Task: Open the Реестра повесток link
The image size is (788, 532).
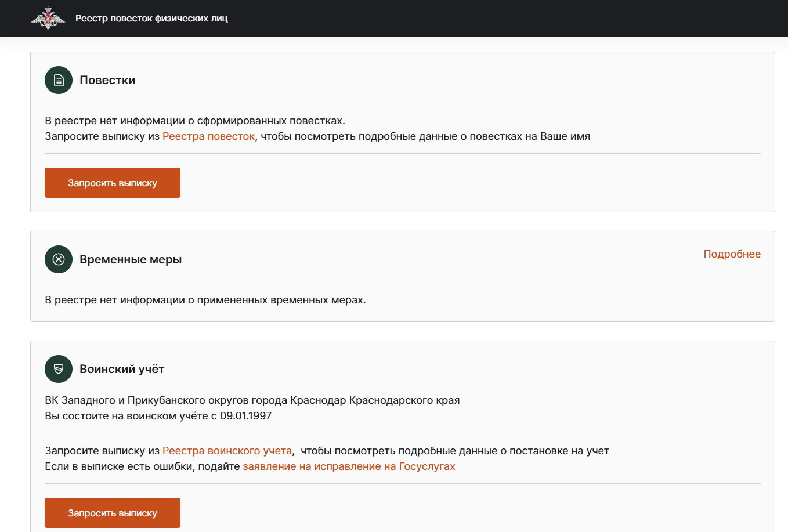Action: (208, 136)
